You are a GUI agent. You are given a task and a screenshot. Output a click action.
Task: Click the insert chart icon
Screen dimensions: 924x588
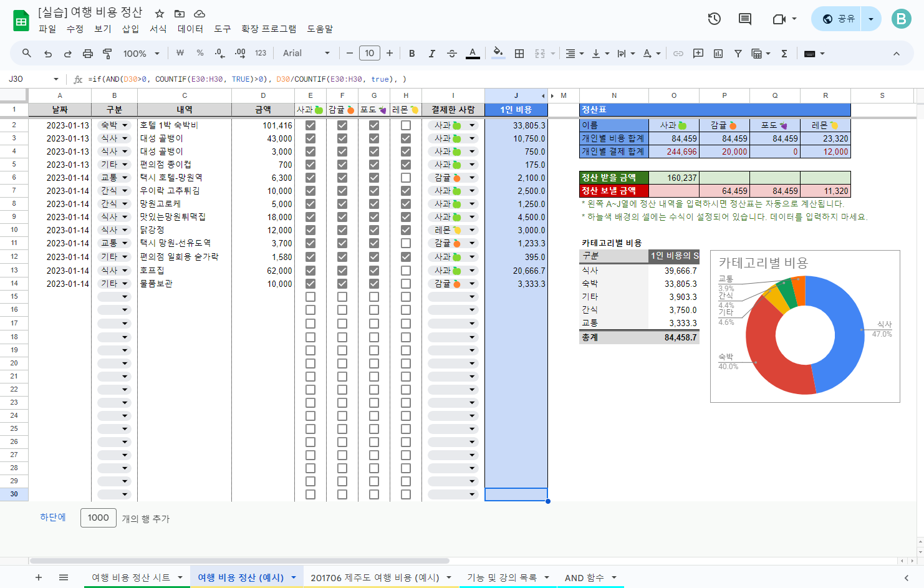click(x=718, y=54)
